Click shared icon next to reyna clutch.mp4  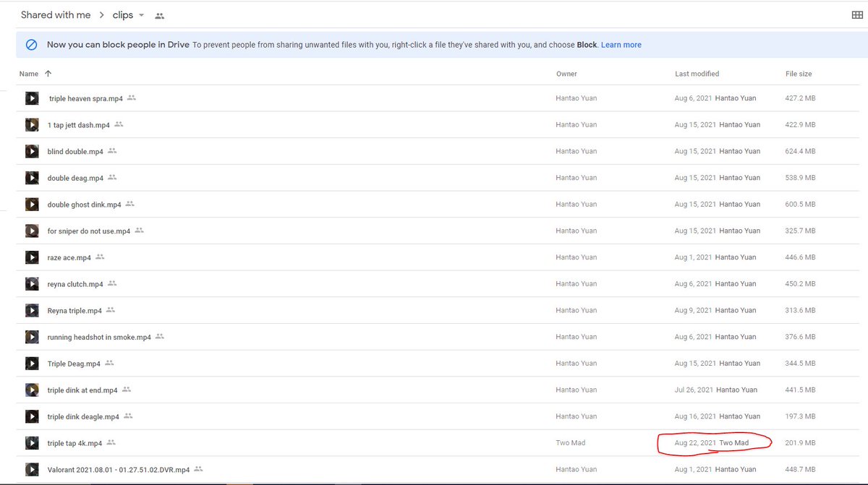[112, 284]
